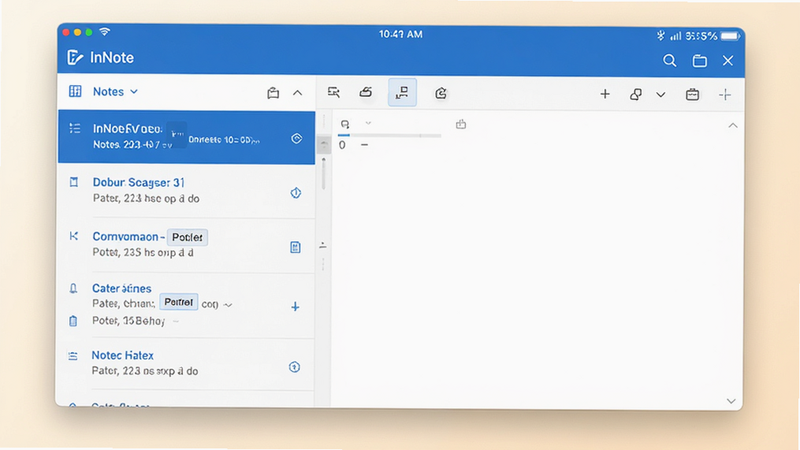The width and height of the screenshot is (800, 450).
Task: Open the folder icon in title bar
Action: (699, 61)
